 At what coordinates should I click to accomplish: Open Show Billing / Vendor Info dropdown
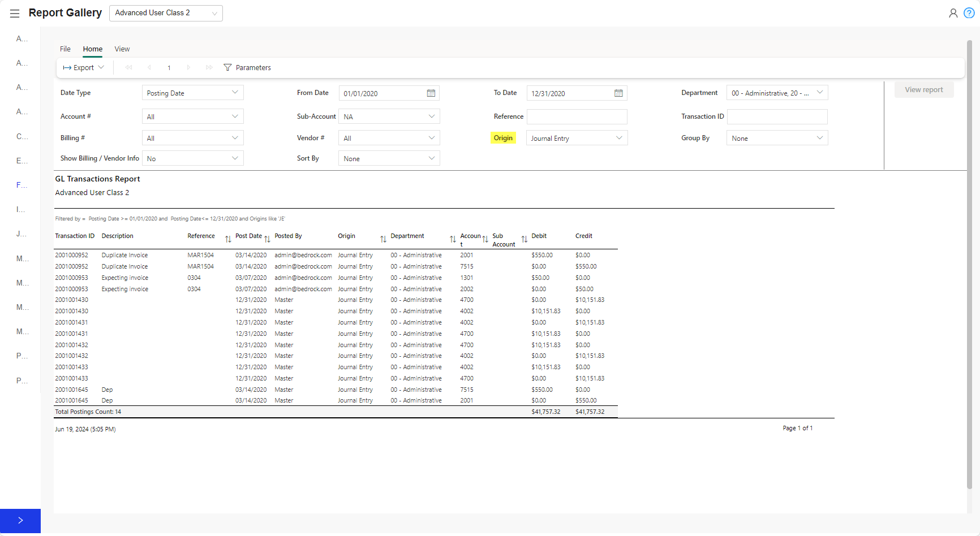pos(192,158)
